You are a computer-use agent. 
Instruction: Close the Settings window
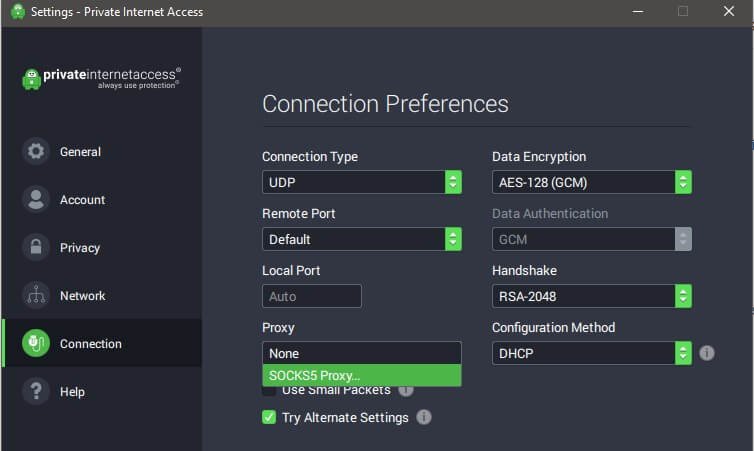[x=729, y=11]
